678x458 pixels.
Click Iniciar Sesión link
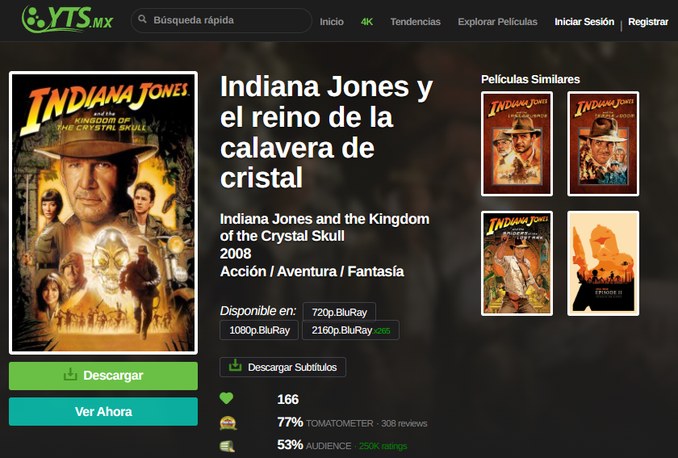(584, 22)
